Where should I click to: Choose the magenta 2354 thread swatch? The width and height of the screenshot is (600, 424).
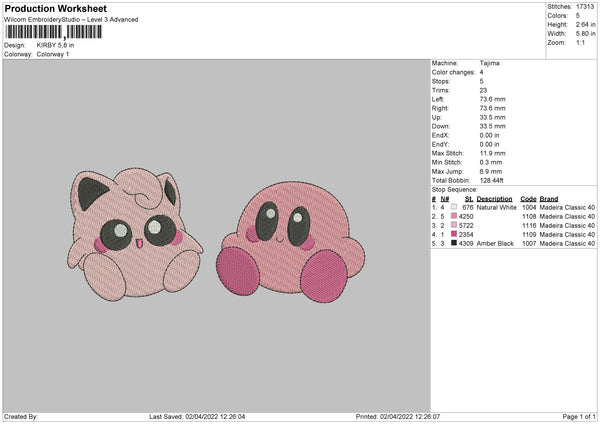click(x=455, y=234)
